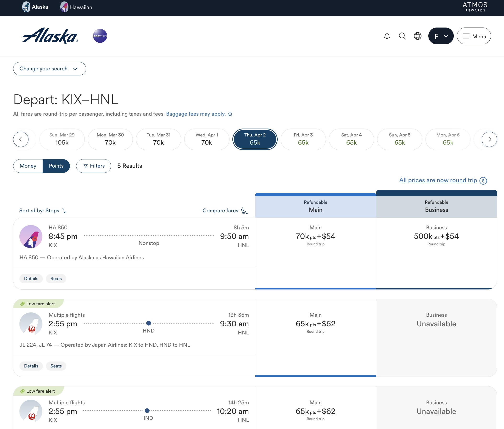Viewport: 504px width, 429px height.
Task: Open the language globe icon
Action: click(417, 36)
